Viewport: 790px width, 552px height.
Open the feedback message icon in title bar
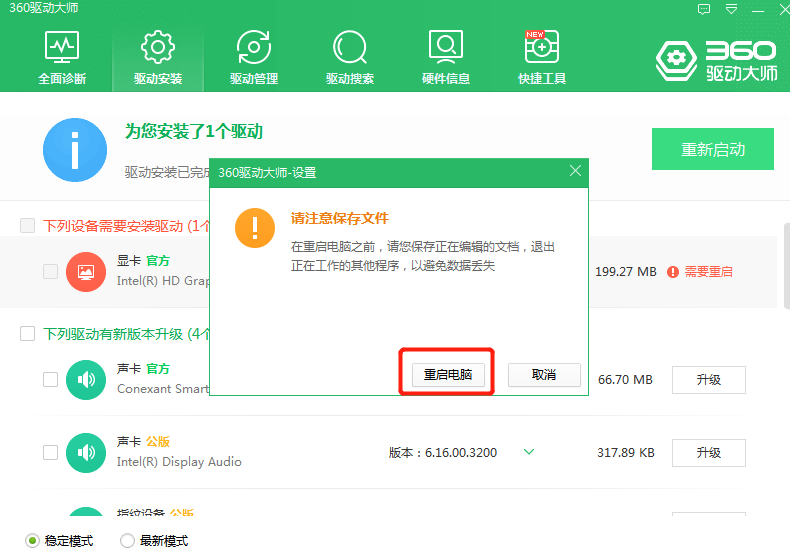pos(704,9)
